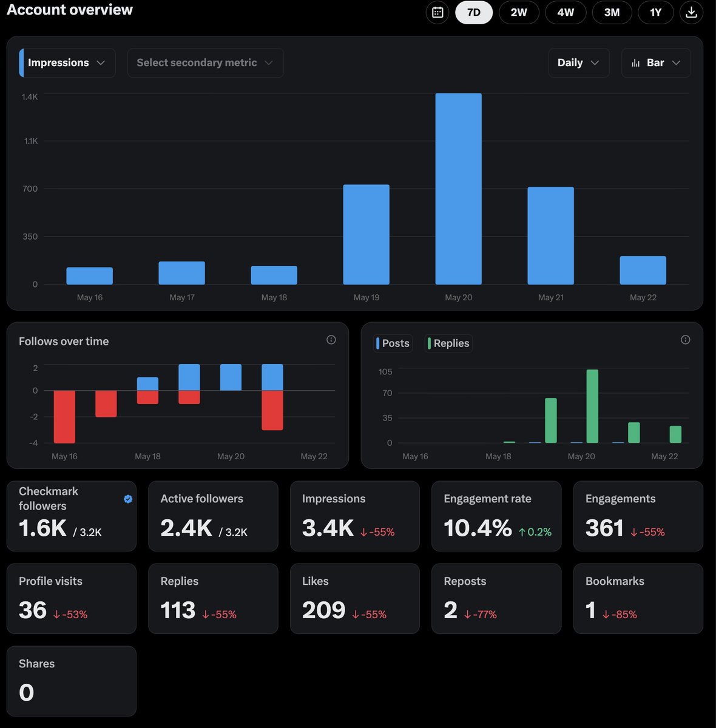Click the May 18 impressions bar
This screenshot has width=716, height=728.
pos(274,275)
